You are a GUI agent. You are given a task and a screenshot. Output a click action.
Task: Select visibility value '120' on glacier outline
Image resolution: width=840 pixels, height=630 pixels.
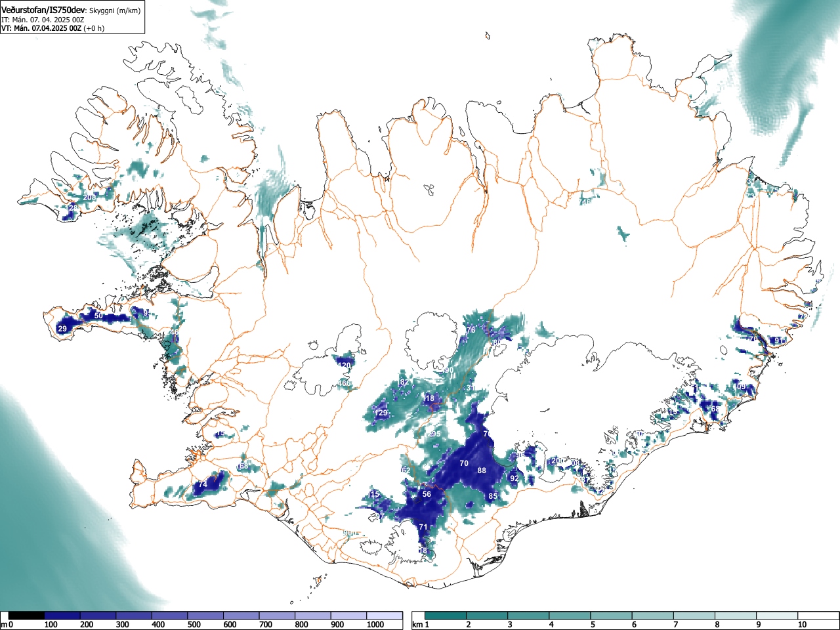tap(345, 366)
